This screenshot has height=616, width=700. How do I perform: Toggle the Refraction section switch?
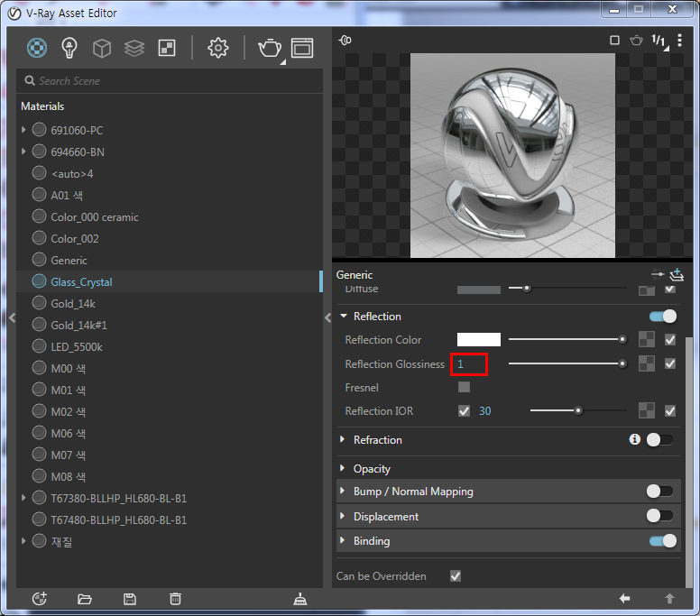point(659,440)
